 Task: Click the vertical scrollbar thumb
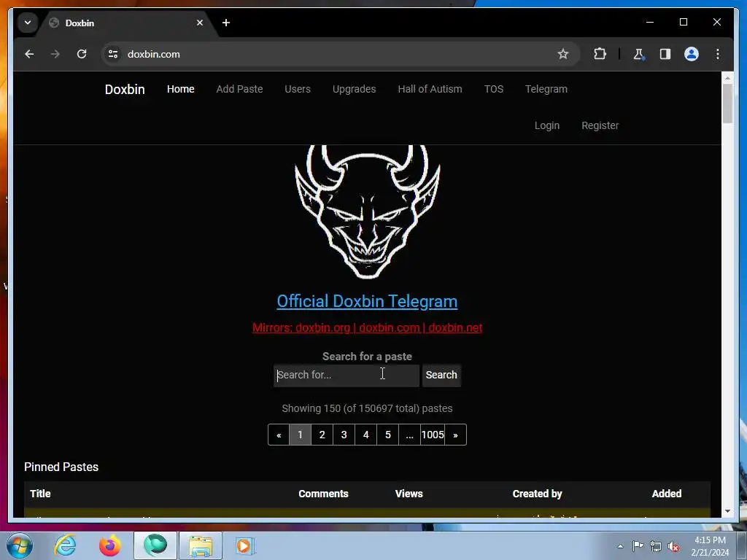pyautogui.click(x=727, y=104)
